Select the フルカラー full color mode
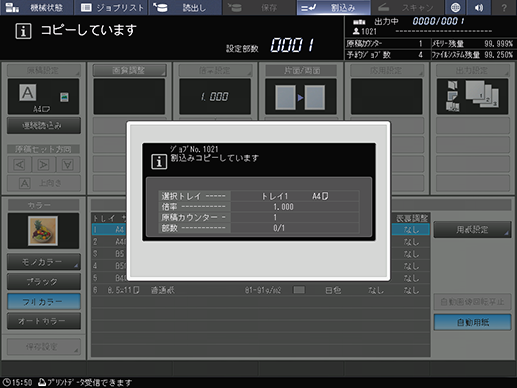This screenshot has width=517, height=388. point(44,302)
